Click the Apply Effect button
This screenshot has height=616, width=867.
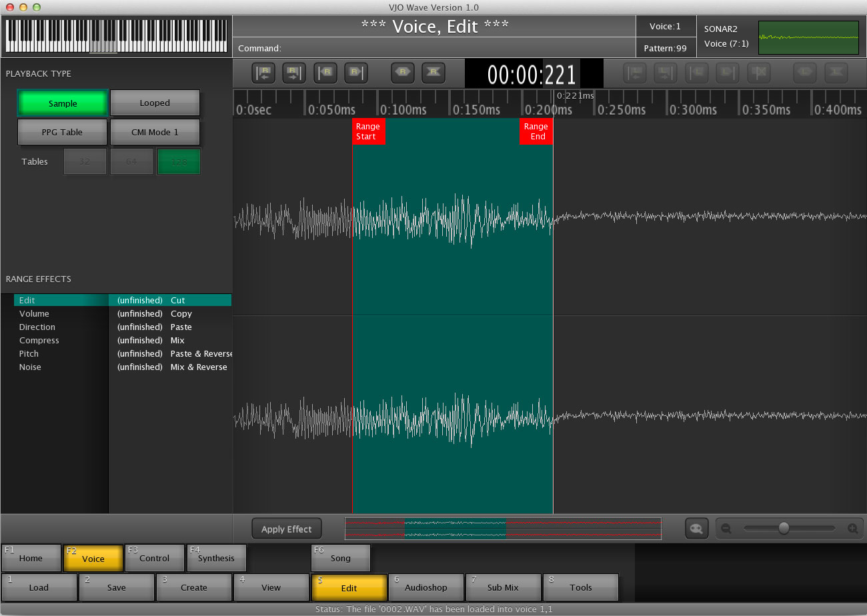(x=287, y=529)
